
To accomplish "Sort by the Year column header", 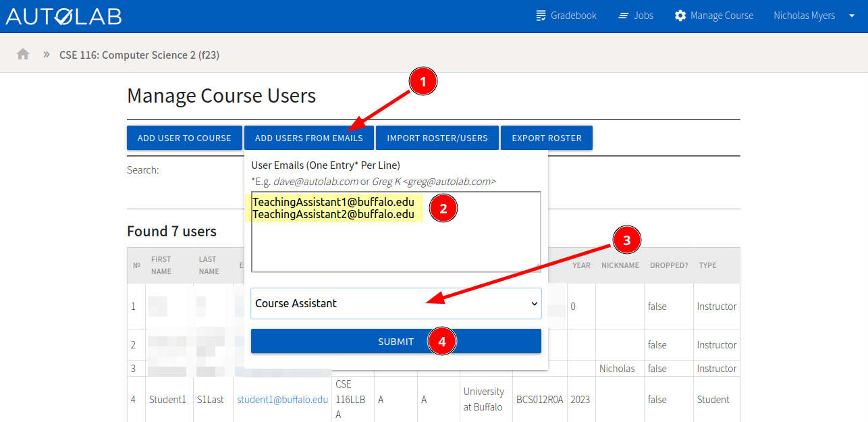I will pyautogui.click(x=582, y=265).
